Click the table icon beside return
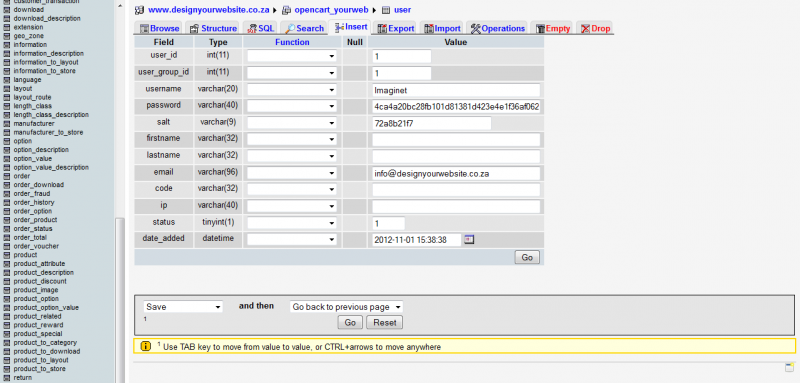 7,377
